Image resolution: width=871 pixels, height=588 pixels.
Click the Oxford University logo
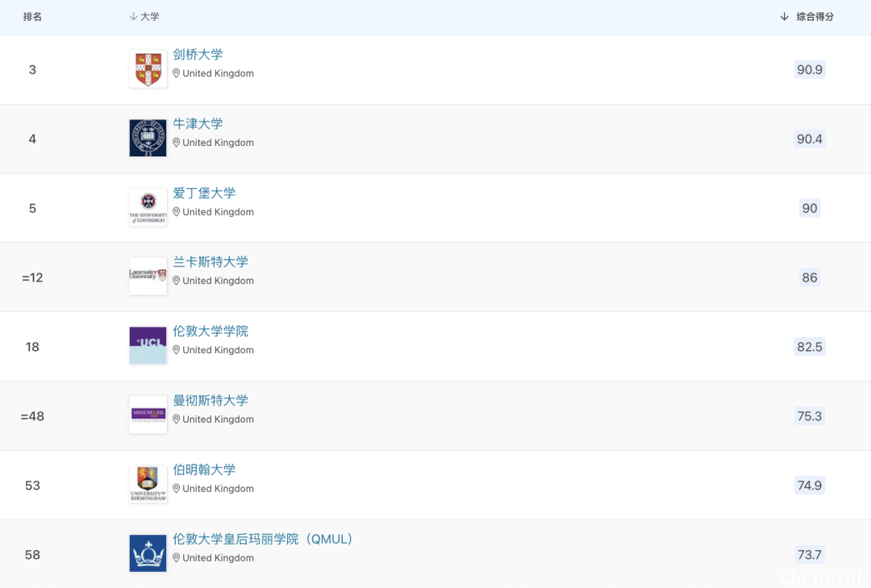148,139
